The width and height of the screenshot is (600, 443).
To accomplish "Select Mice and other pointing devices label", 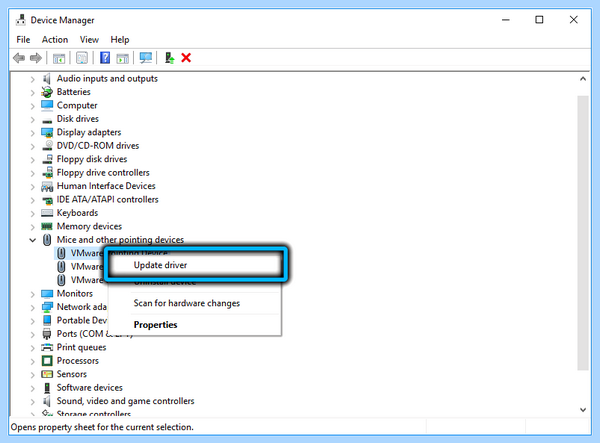I will (x=120, y=240).
